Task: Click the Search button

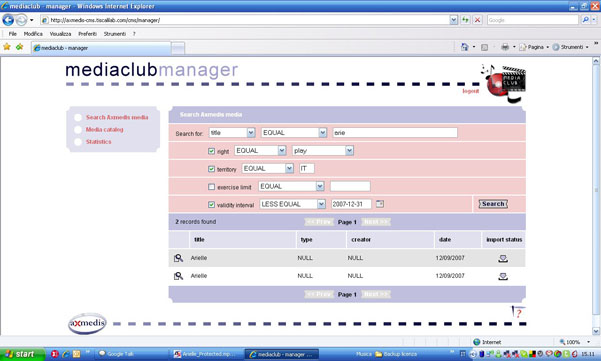Action: click(493, 204)
